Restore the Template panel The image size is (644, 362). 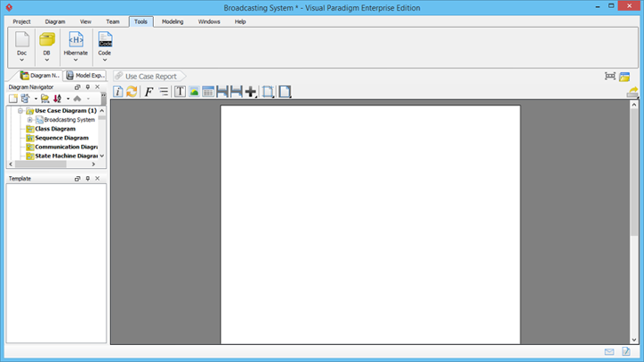[x=77, y=179]
